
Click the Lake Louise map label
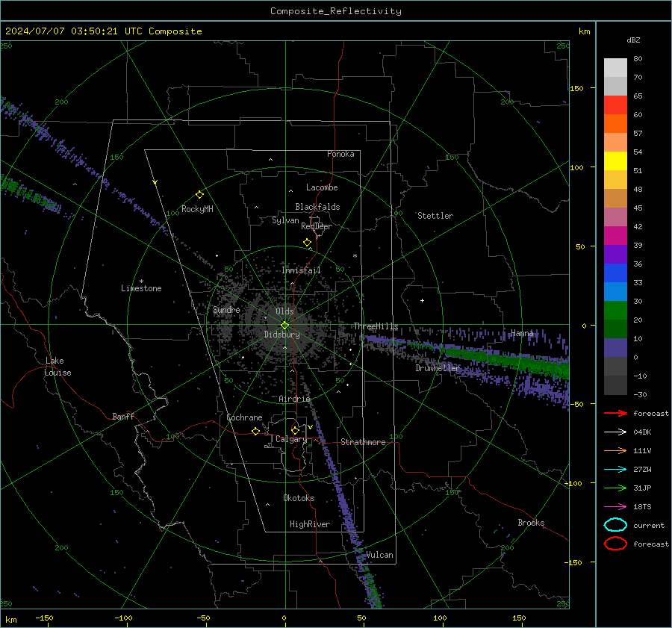pyautogui.click(x=57, y=367)
